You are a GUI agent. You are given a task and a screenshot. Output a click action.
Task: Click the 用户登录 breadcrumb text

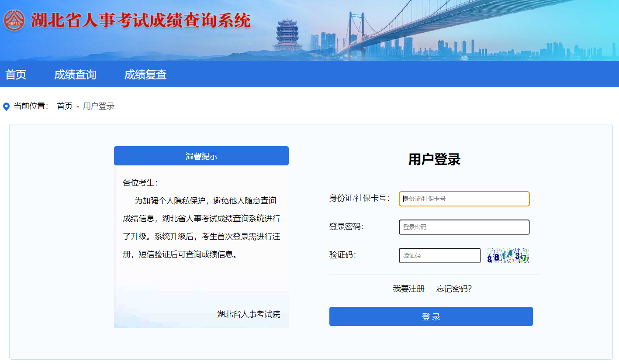(99, 106)
